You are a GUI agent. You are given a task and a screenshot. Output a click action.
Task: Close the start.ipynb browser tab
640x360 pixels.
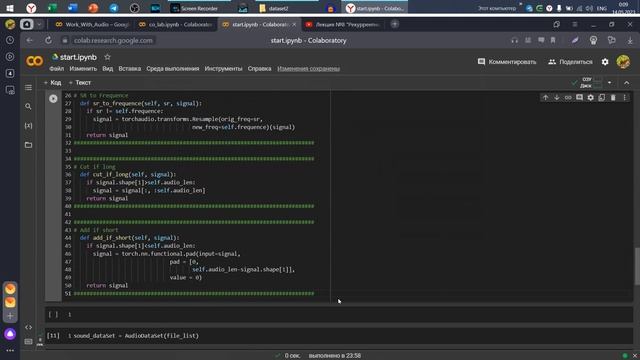(x=294, y=24)
